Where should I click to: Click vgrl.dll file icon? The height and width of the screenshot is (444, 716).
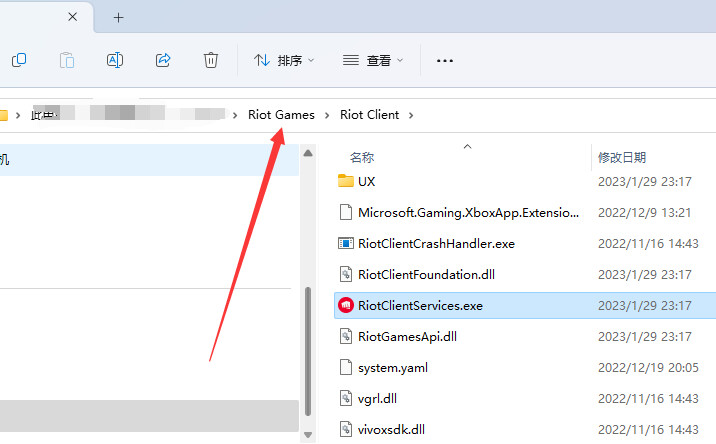346,398
